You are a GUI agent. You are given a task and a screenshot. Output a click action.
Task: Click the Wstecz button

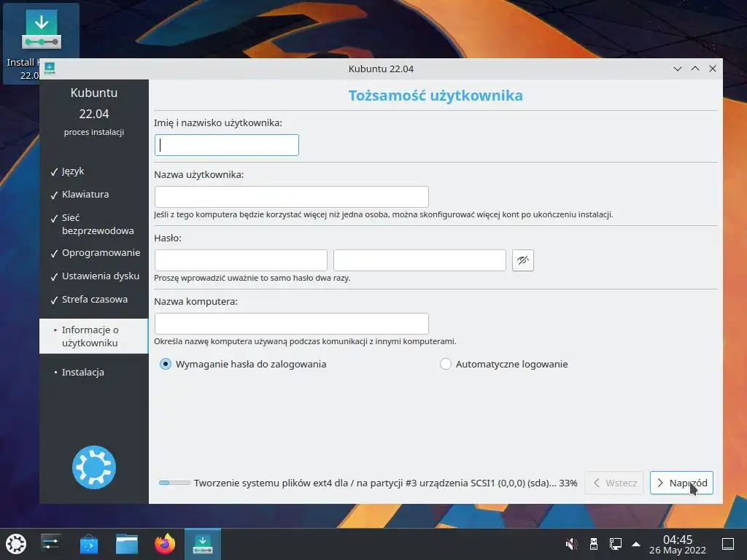(x=614, y=483)
